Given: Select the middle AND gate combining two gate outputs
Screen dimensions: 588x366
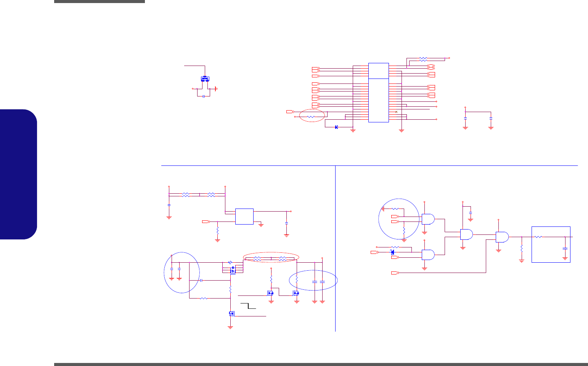Looking at the screenshot, I should click(x=467, y=234).
